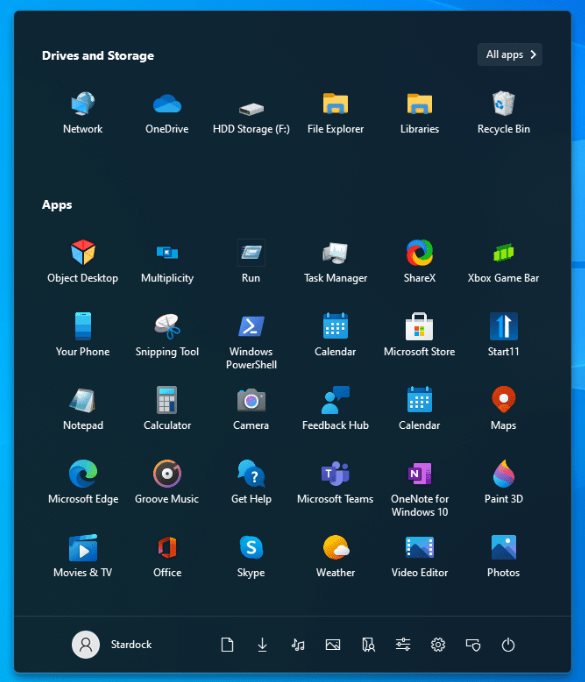
Task: Open the Recycle Bin
Action: pos(503,113)
